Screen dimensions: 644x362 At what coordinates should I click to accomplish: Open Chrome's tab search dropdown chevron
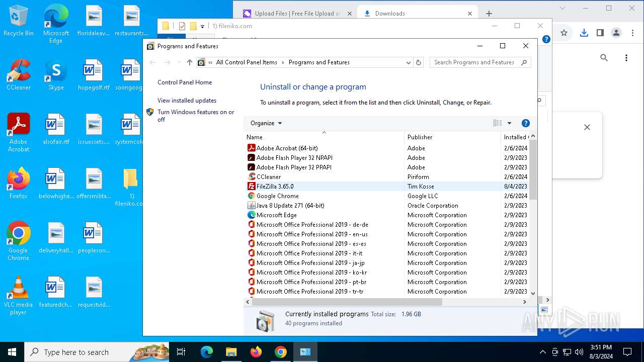pos(562,8)
